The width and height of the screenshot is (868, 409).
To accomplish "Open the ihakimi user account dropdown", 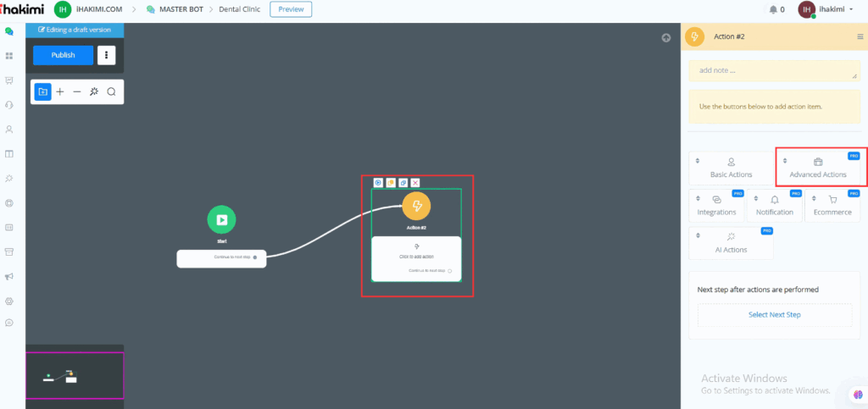I will (825, 9).
